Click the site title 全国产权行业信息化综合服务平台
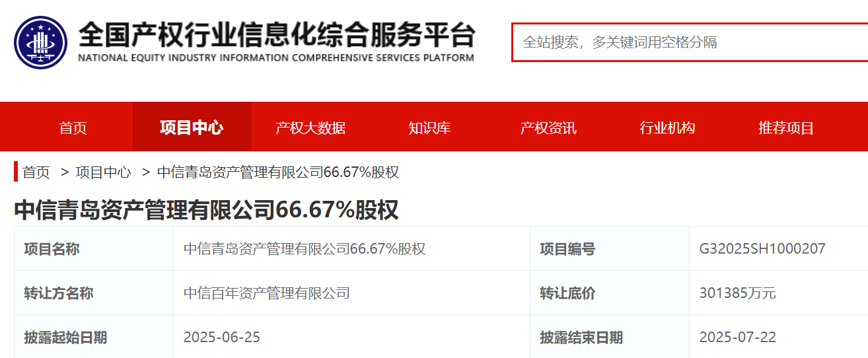868x358 pixels. pos(276,34)
